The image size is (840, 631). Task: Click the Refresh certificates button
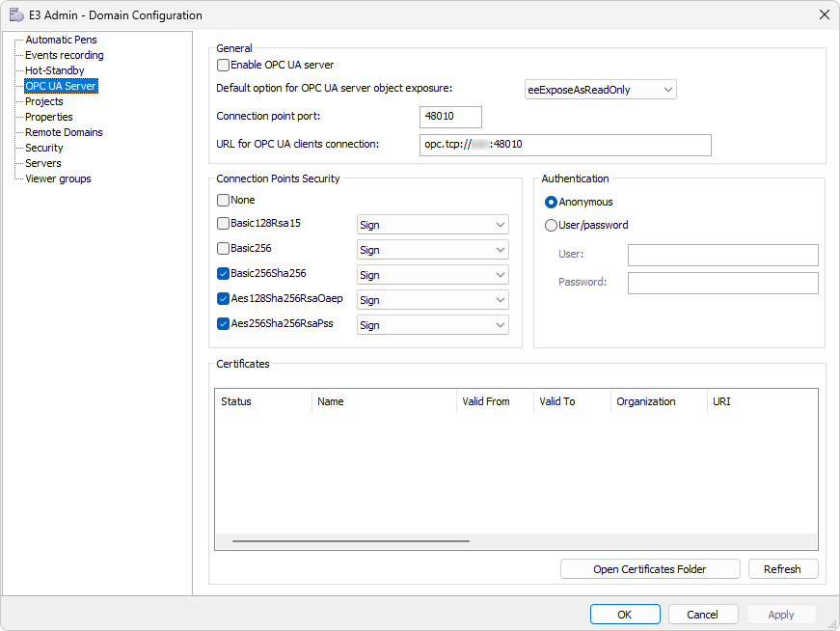pos(783,569)
